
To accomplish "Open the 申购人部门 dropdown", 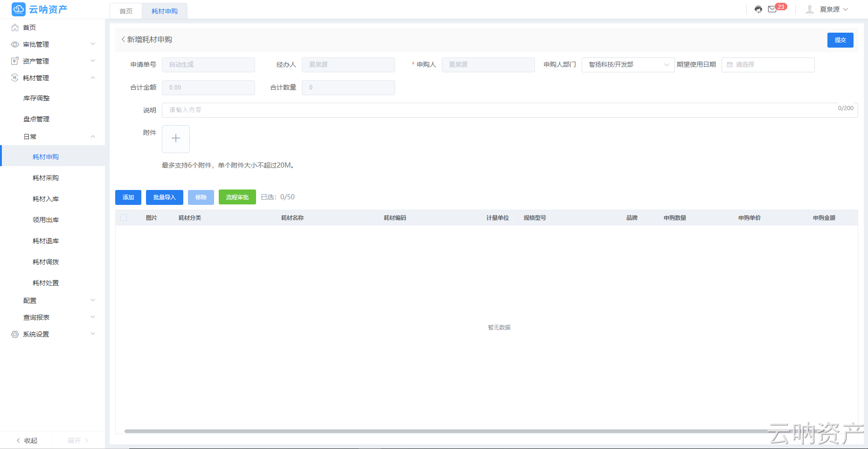I will click(x=628, y=65).
